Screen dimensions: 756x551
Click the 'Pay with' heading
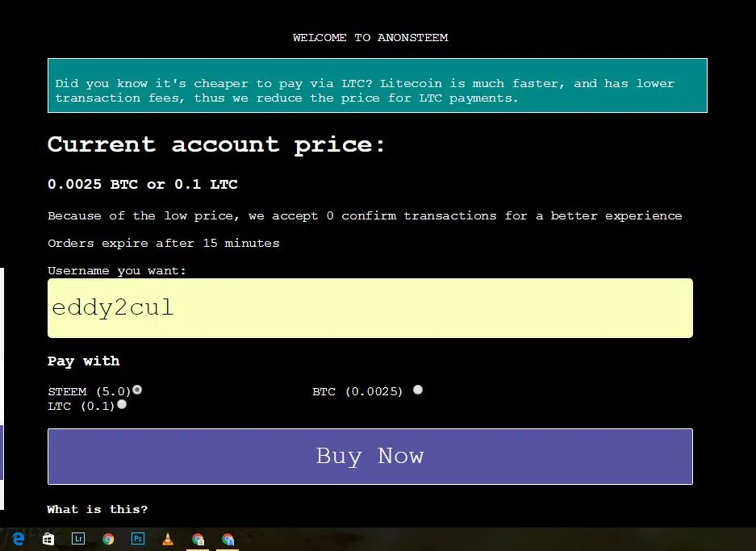(x=83, y=361)
